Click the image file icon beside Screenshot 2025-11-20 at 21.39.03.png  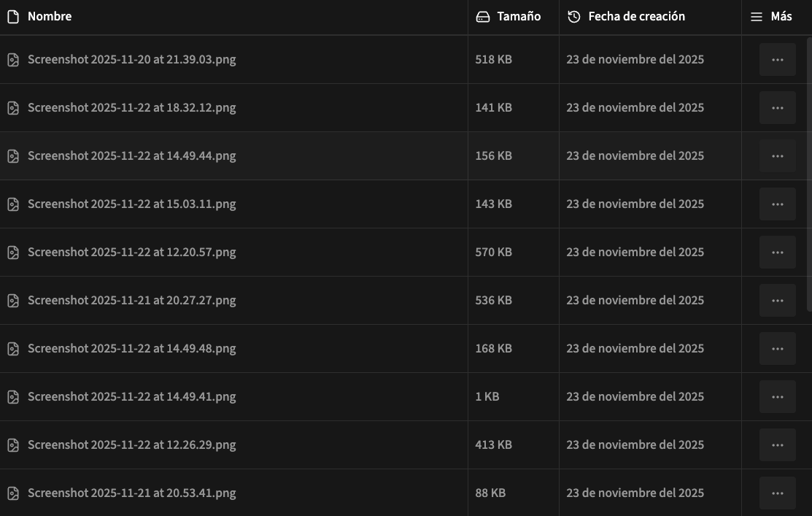(13, 60)
